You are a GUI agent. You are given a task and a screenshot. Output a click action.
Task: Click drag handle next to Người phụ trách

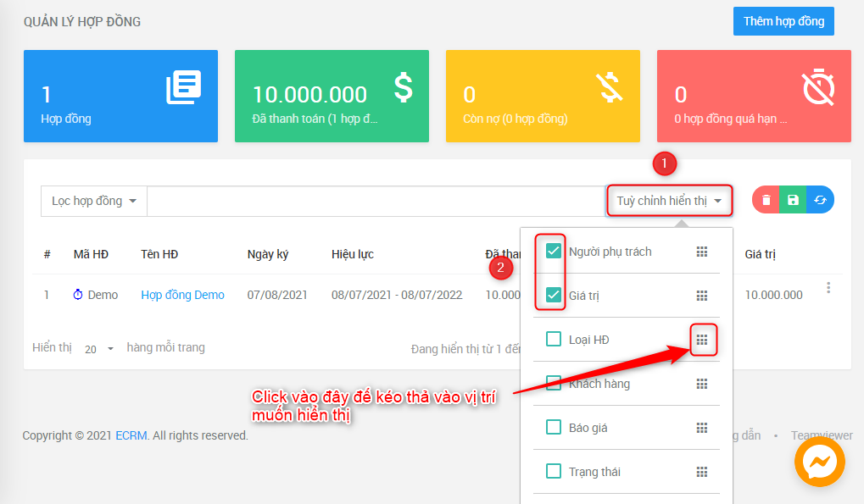(x=702, y=252)
